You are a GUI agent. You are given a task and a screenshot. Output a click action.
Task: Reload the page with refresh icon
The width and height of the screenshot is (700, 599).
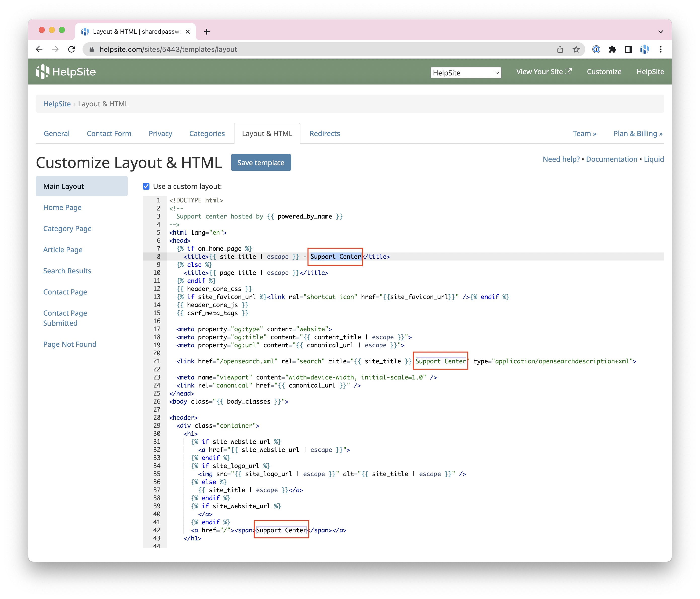(x=72, y=49)
